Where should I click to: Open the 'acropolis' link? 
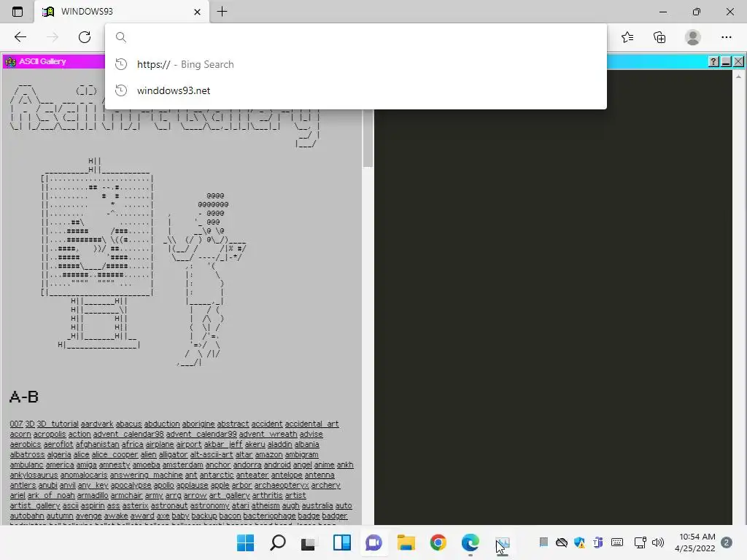pyautogui.click(x=50, y=434)
